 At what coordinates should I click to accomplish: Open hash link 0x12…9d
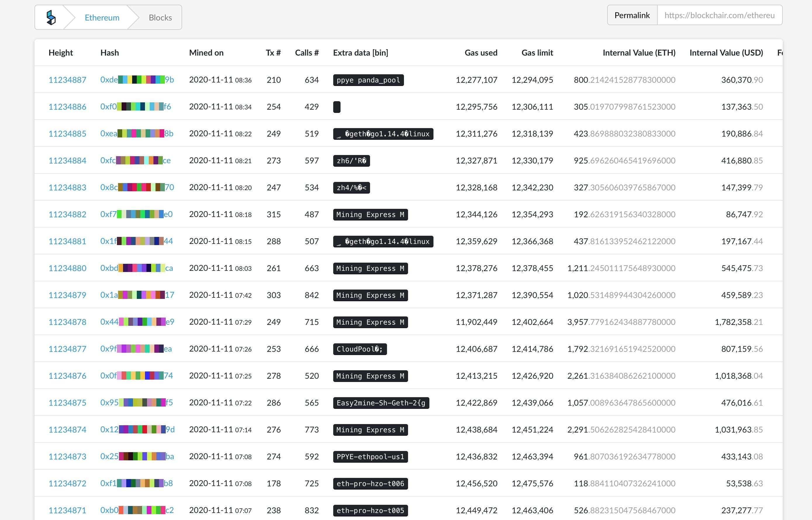(x=137, y=430)
